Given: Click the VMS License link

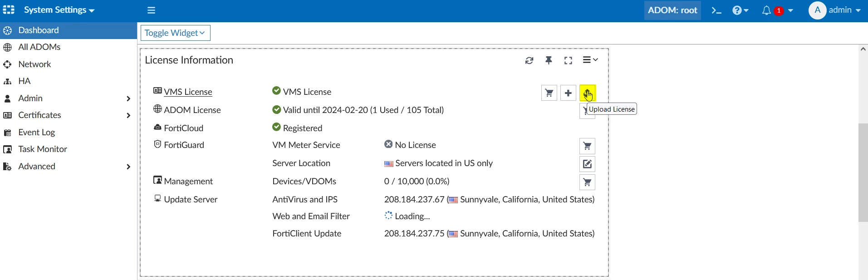Looking at the screenshot, I should (188, 92).
